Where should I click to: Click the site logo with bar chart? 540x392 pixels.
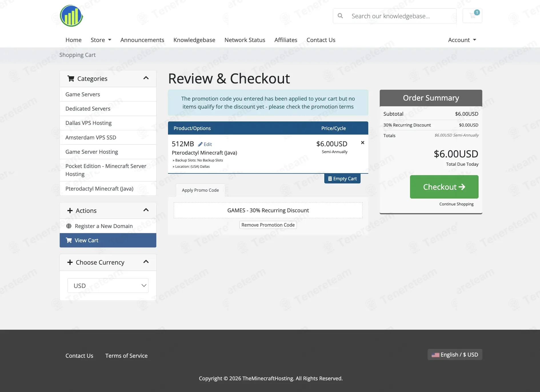coord(71,16)
